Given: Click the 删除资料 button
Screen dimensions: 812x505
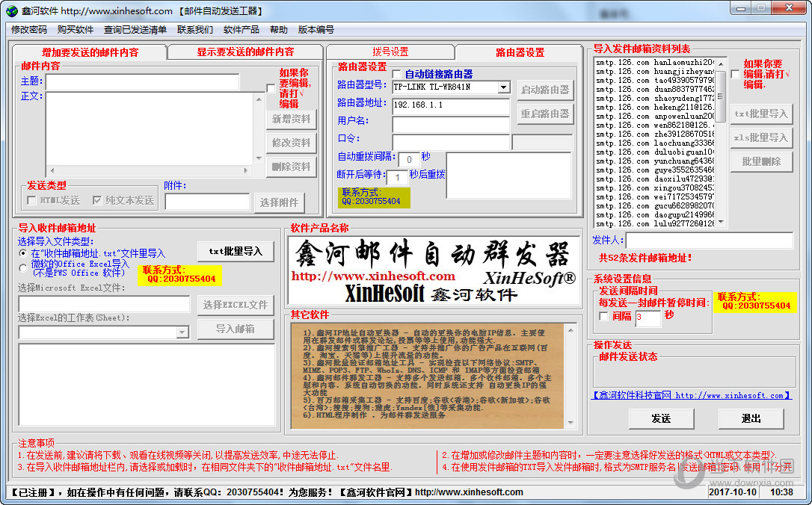Looking at the screenshot, I should pos(292,167).
